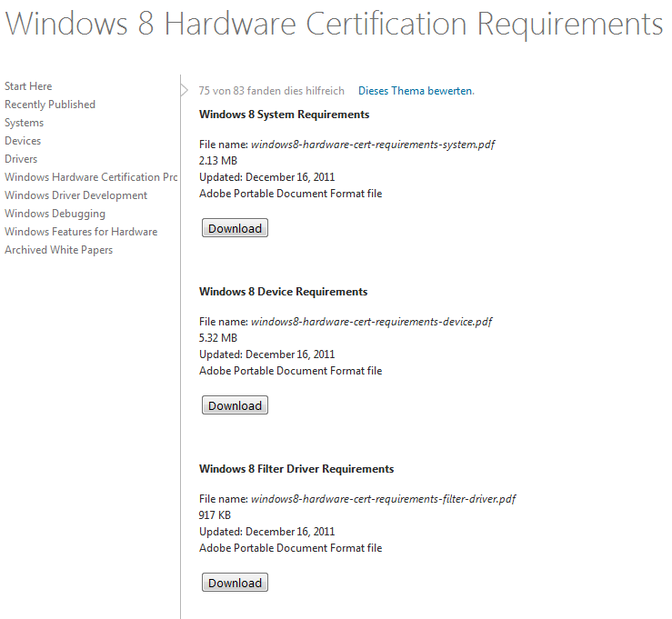Collapse the sidebar using the arrow chevron
Viewport: 672px width, 619px height.
[x=185, y=90]
